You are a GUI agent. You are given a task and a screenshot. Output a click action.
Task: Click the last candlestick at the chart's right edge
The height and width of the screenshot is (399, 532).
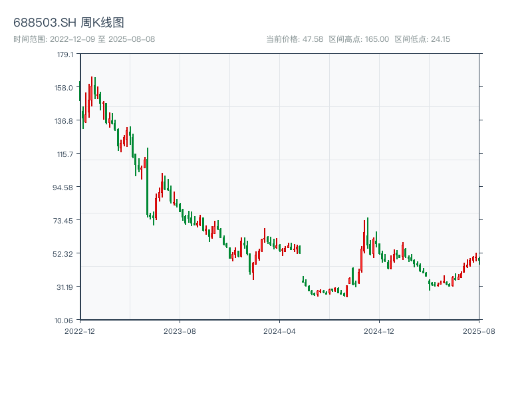(x=479, y=259)
